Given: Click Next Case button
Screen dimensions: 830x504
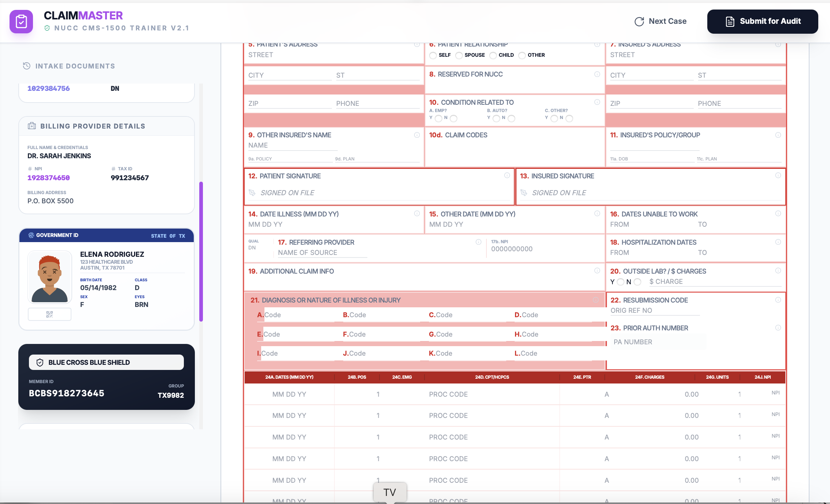Looking at the screenshot, I should (x=660, y=22).
